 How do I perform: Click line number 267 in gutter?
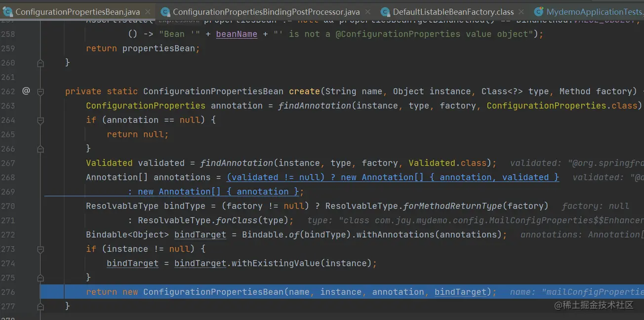[x=8, y=163]
